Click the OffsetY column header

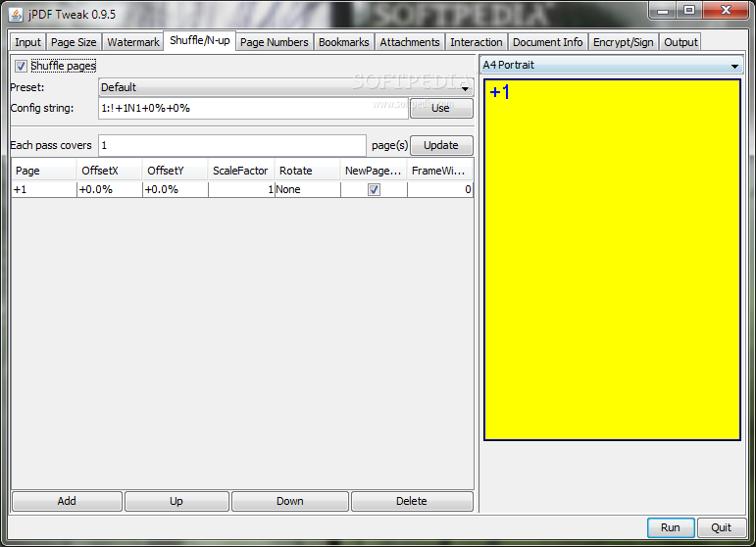click(x=175, y=171)
